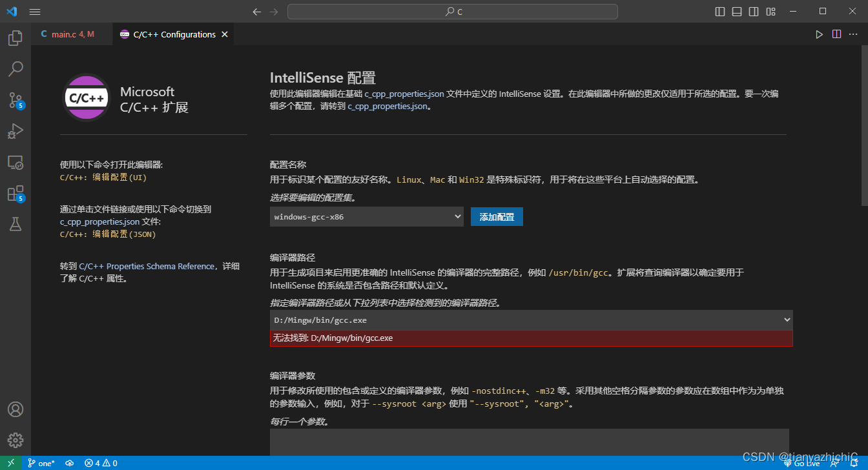The height and width of the screenshot is (470, 868).
Task: Open the Manage gear icon
Action: tap(15, 440)
